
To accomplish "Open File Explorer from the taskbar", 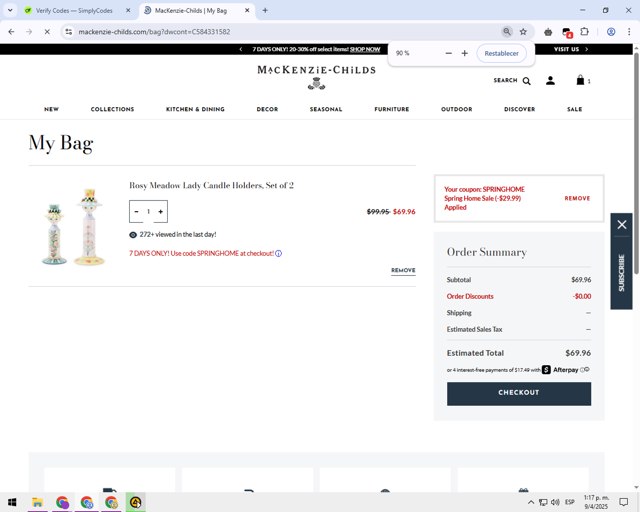I will (37, 502).
